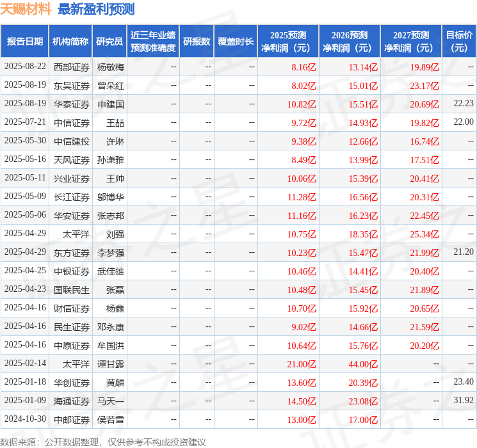The height and width of the screenshot is (448, 477).
Task: Open the 西部证券 institution cell
Action: point(72,67)
